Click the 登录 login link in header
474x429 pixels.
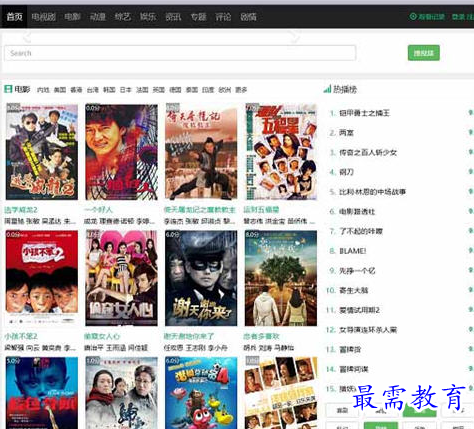click(458, 17)
